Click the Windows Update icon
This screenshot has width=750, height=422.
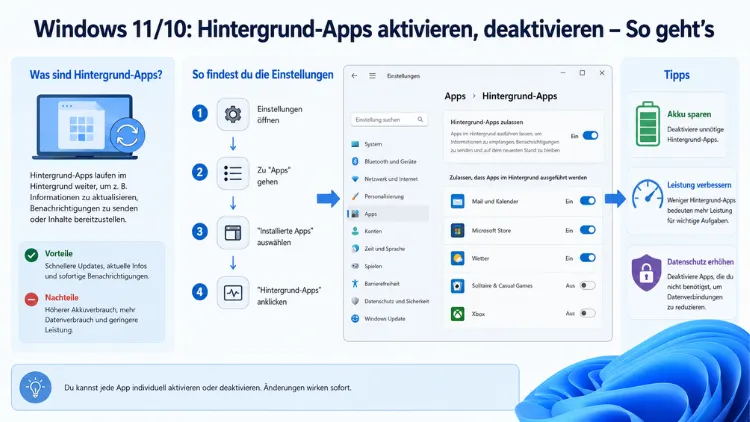tap(355, 319)
